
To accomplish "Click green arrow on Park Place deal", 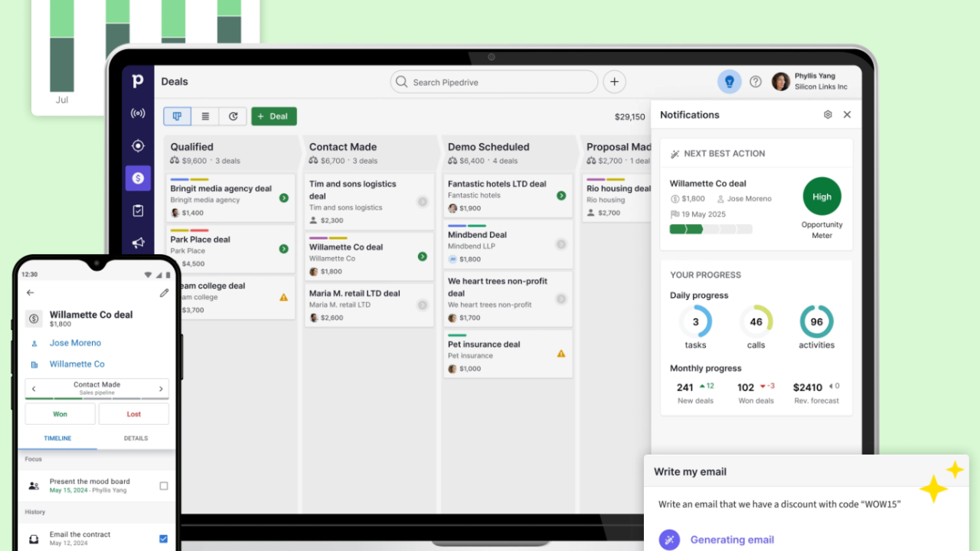I will coord(283,249).
